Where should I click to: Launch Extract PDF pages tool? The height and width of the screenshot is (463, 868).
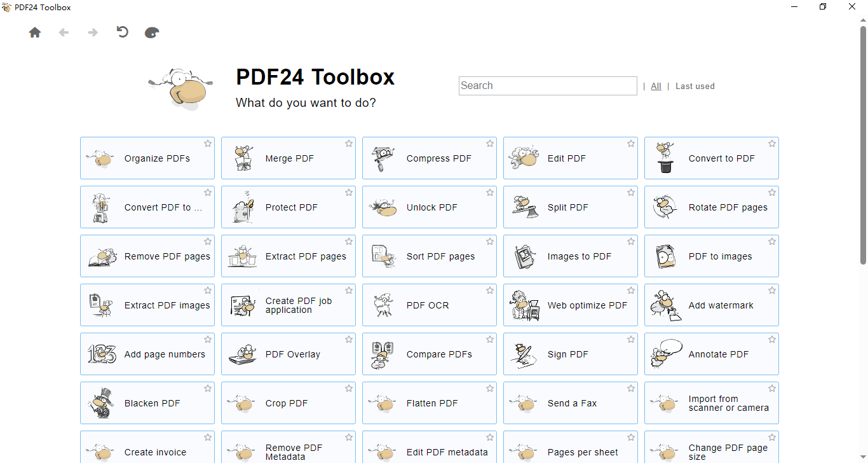tap(288, 256)
